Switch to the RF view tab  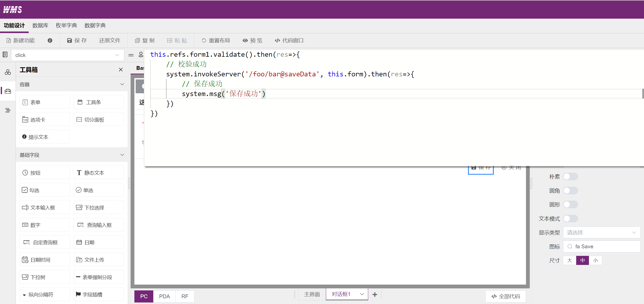point(185,296)
